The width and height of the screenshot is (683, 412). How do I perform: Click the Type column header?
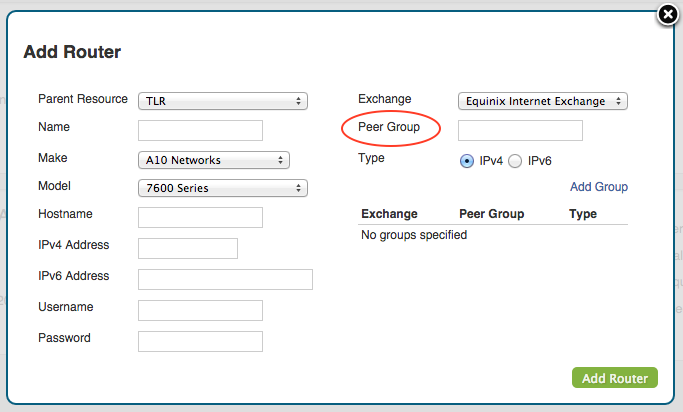tap(582, 214)
